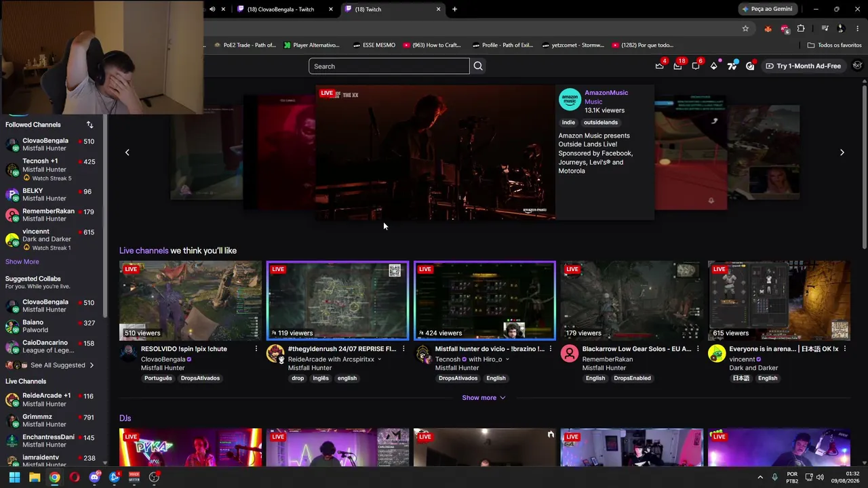Open the 424 viewers Mistfall hunter stream thumbnail
The width and height of the screenshot is (868, 488).
click(485, 300)
